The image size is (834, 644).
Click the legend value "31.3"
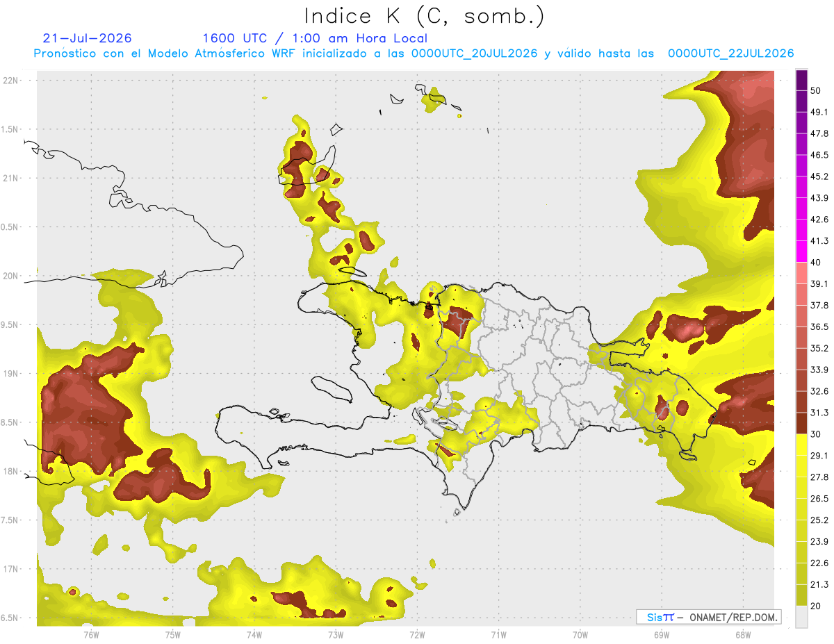coord(819,413)
